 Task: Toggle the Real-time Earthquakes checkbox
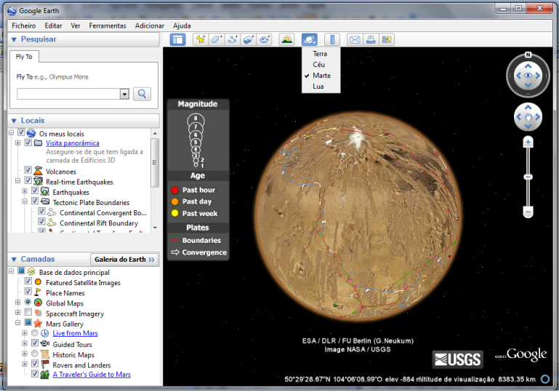pyautogui.click(x=28, y=180)
